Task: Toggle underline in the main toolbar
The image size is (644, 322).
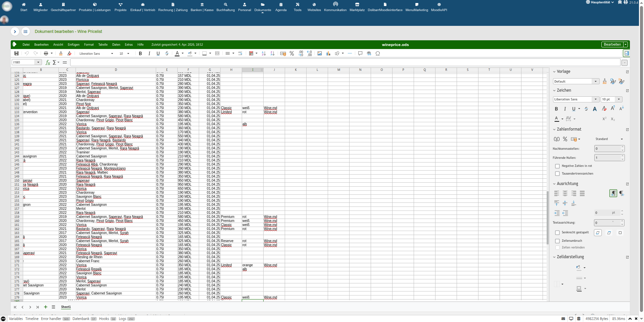Action: pos(158,53)
